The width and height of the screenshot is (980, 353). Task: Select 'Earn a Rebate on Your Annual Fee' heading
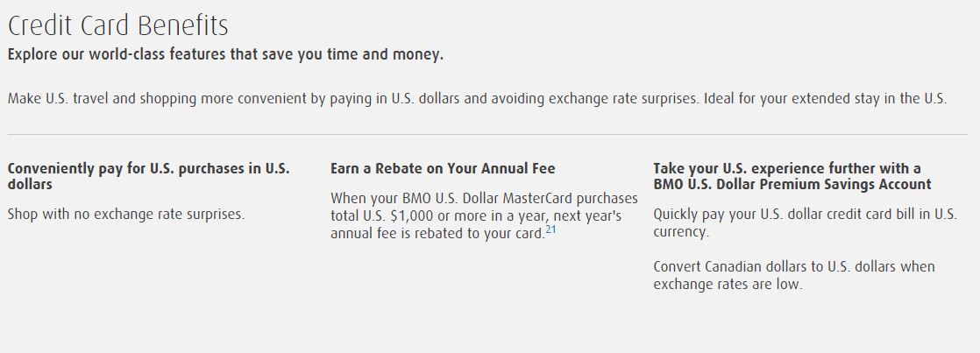(443, 169)
